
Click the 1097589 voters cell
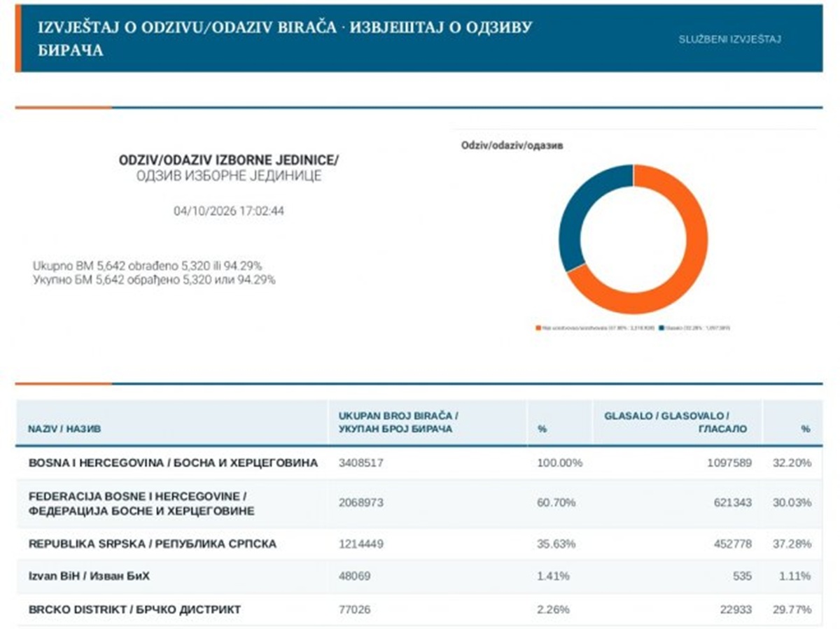[727, 463]
